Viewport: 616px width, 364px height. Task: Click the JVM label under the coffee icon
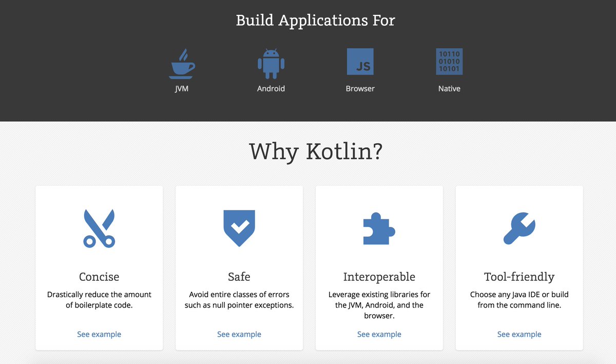182,88
